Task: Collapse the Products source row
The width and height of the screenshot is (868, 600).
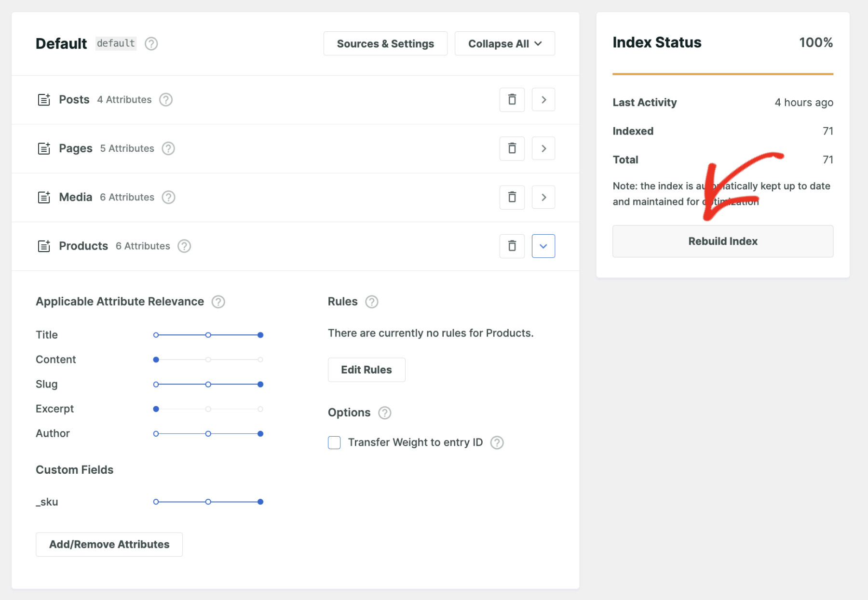Action: pyautogui.click(x=543, y=246)
